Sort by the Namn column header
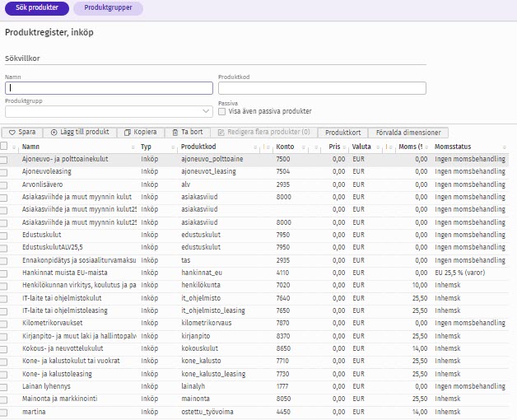The height and width of the screenshot is (420, 517). (x=30, y=147)
